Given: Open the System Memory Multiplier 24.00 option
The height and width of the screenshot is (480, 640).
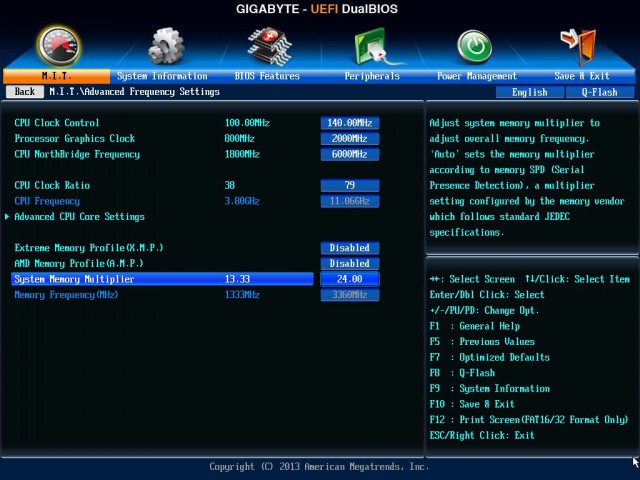Looking at the screenshot, I should [350, 279].
